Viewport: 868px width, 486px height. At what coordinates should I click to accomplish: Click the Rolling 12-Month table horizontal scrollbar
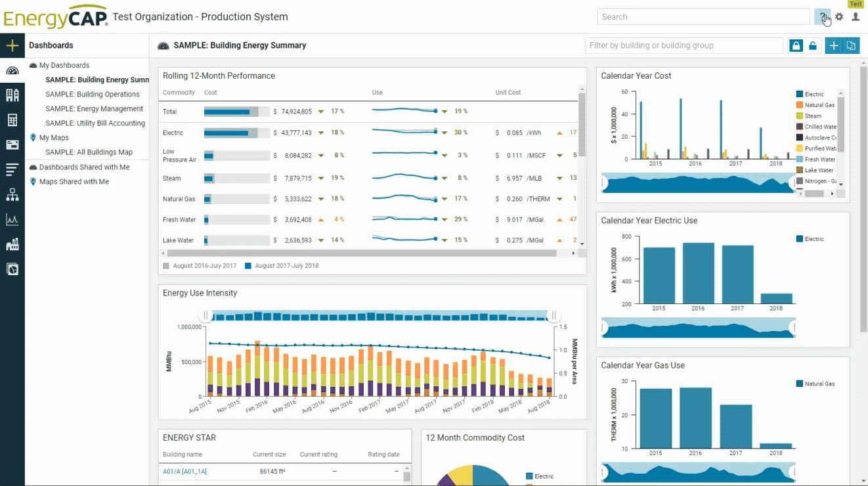point(362,253)
